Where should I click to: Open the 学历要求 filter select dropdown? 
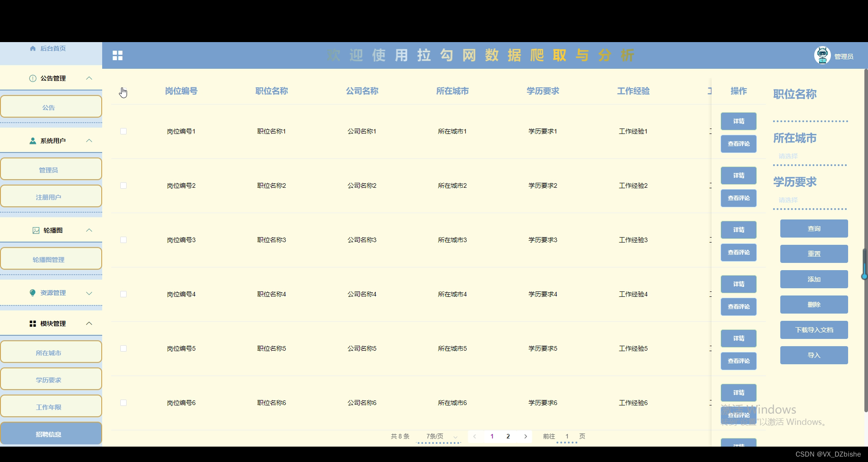[x=810, y=200]
